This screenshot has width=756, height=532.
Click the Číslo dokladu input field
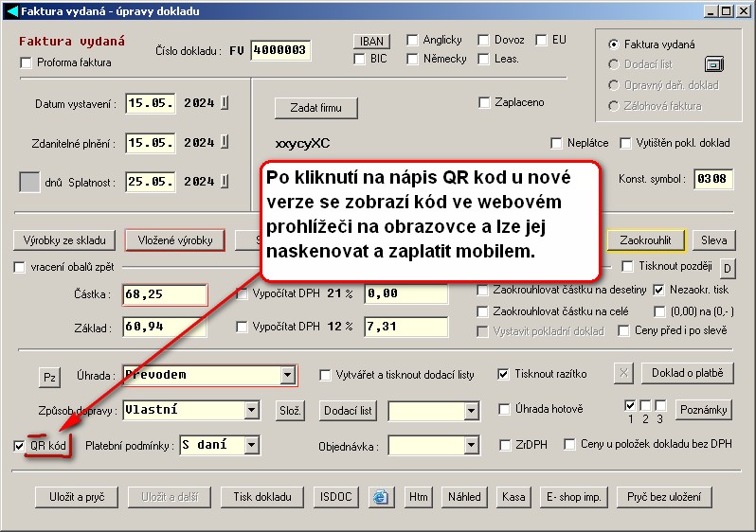(280, 50)
